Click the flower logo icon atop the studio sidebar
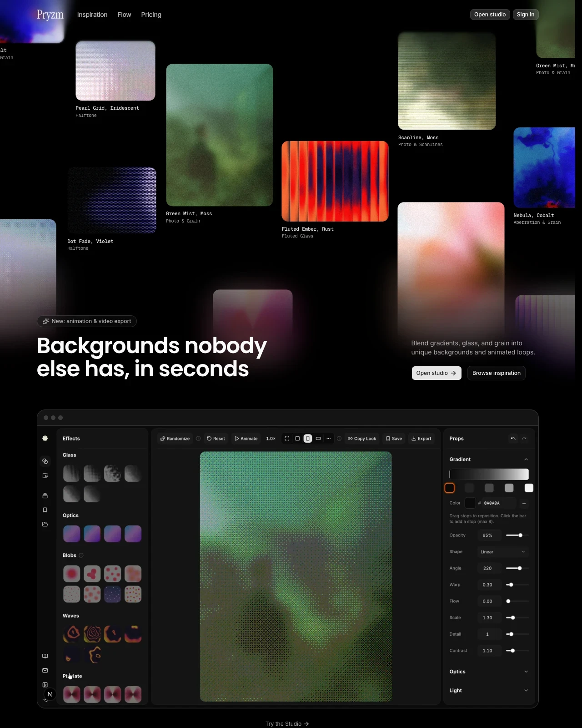This screenshot has height=728, width=582. coord(45,438)
